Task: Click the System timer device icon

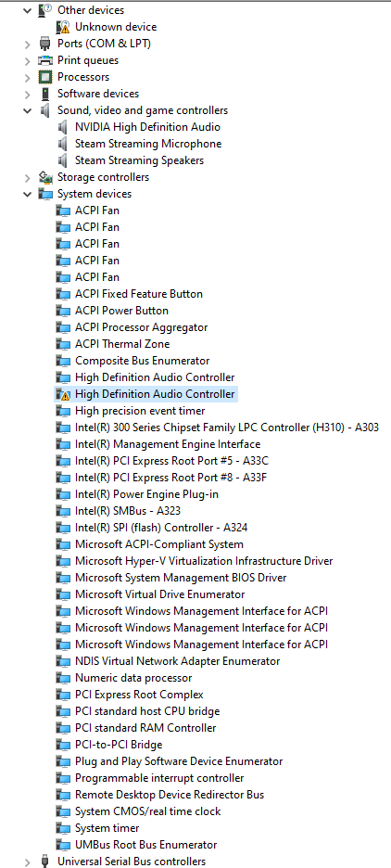Action: click(x=63, y=828)
